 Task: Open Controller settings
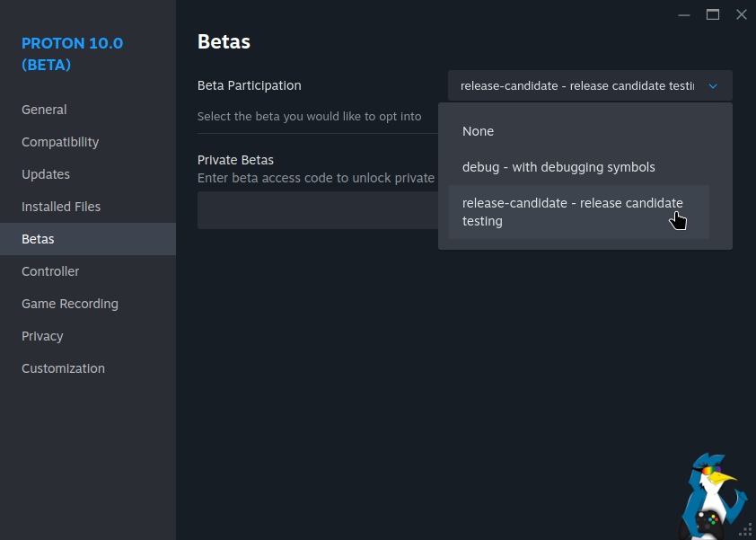click(50, 271)
